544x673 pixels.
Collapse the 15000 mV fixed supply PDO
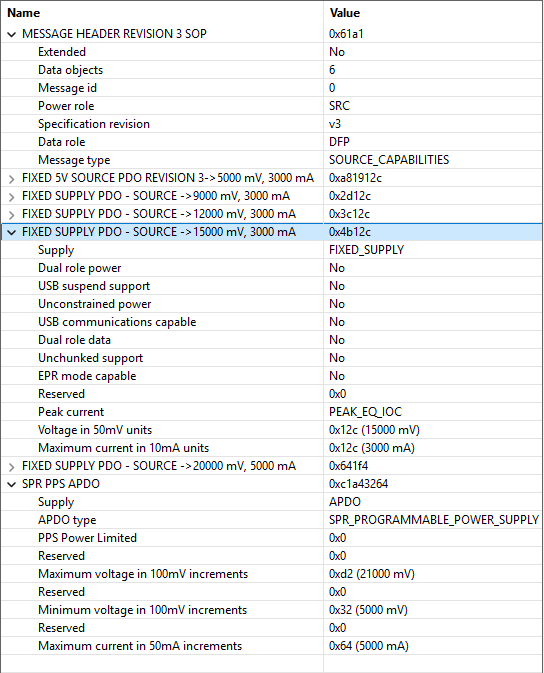[12, 233]
